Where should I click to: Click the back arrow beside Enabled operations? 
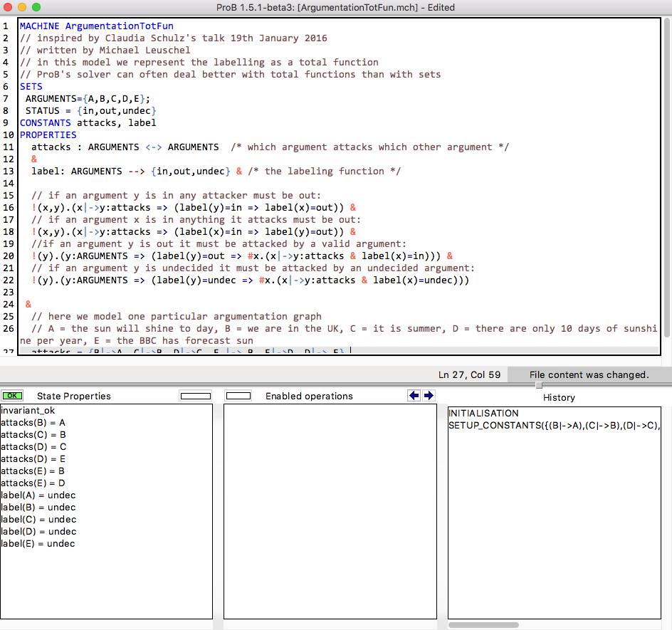pos(414,396)
